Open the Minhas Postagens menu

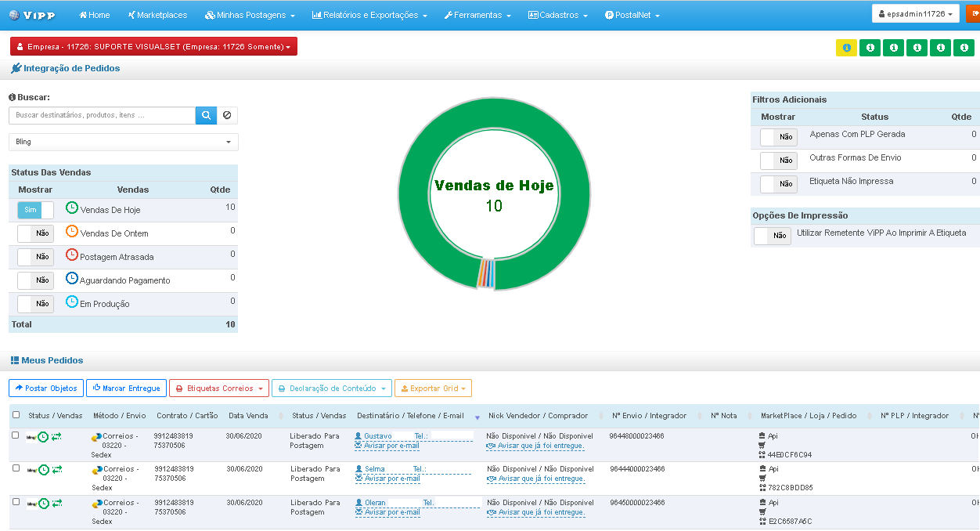pos(250,15)
